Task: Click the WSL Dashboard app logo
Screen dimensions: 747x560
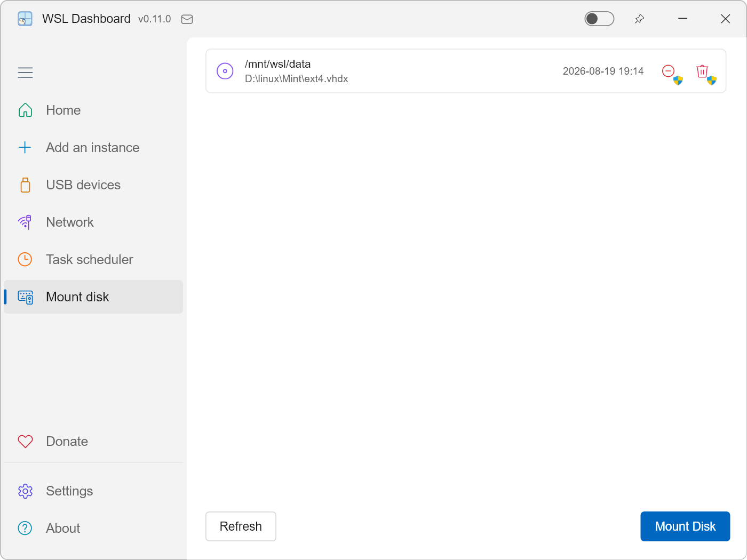Action: (25, 19)
